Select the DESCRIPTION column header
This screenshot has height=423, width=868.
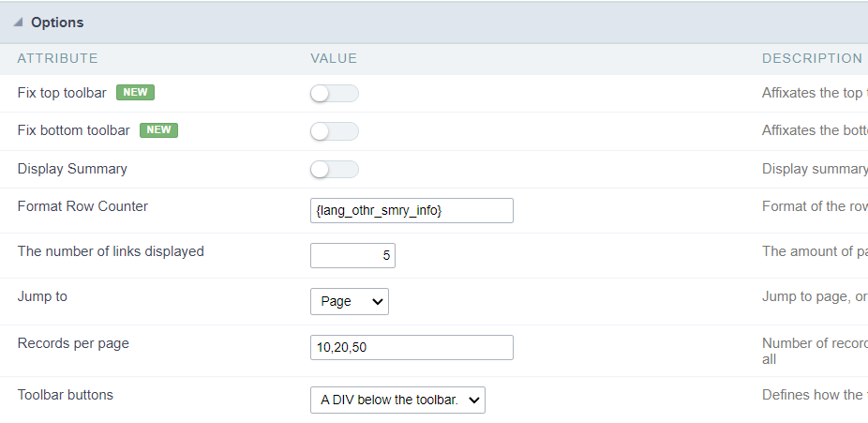tap(812, 58)
